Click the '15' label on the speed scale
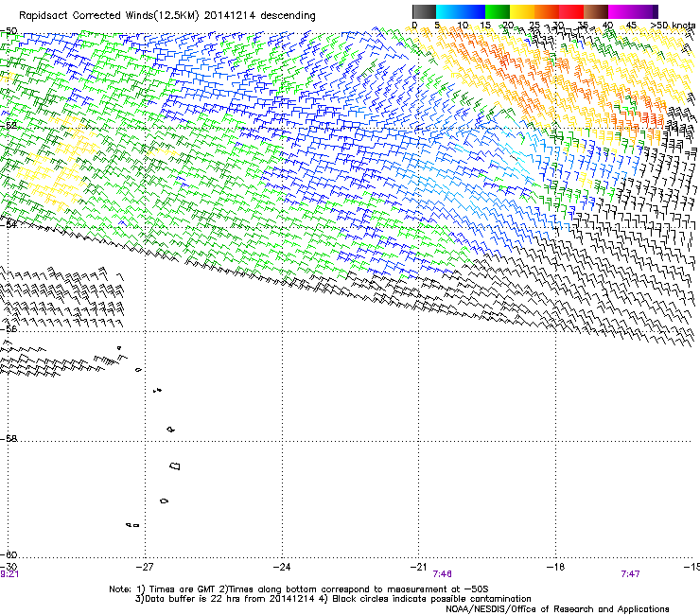This screenshot has width=700, height=615. tap(485, 25)
